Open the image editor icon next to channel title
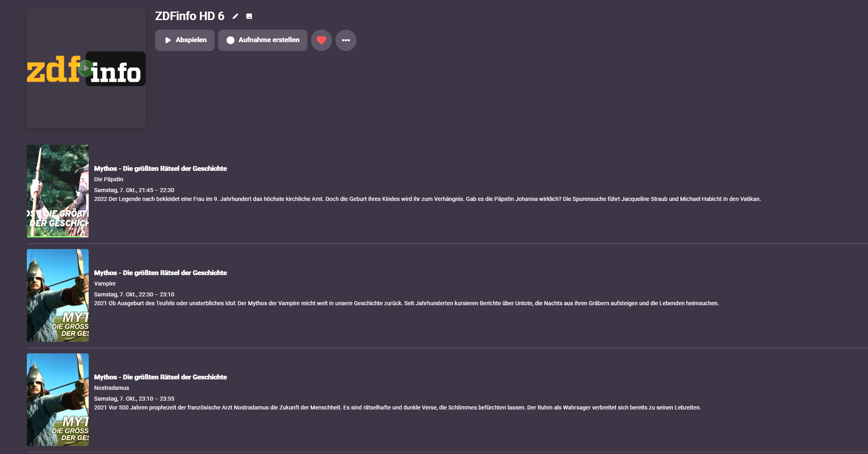The height and width of the screenshot is (454, 868). click(x=249, y=16)
